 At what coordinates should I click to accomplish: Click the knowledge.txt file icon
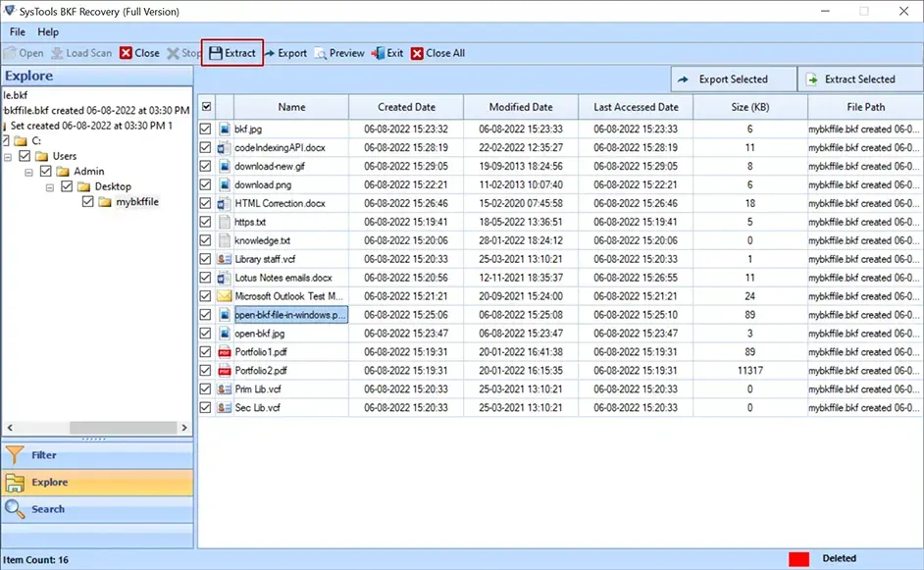pos(225,240)
